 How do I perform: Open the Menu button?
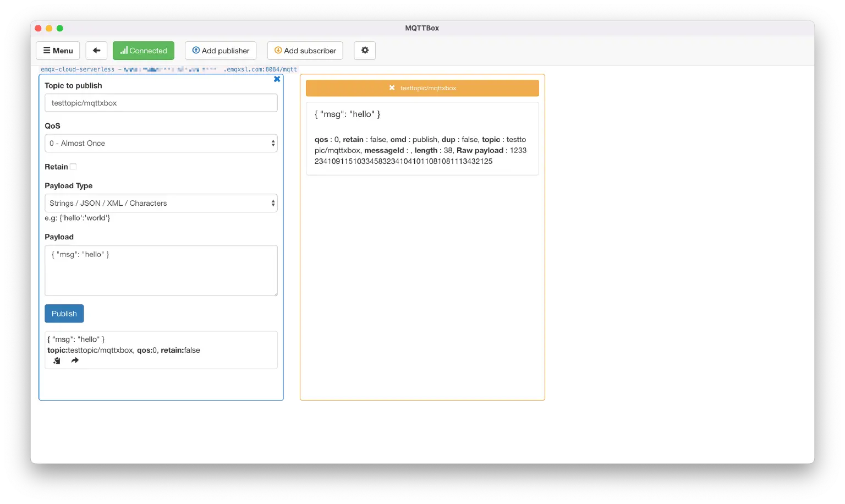pyautogui.click(x=58, y=50)
